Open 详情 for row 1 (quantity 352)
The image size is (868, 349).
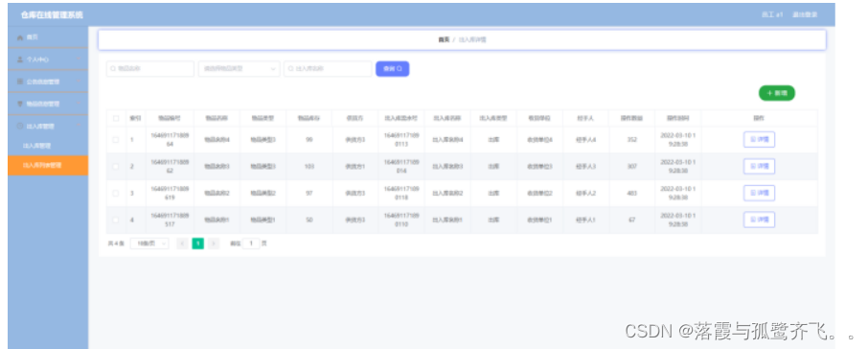tap(759, 140)
